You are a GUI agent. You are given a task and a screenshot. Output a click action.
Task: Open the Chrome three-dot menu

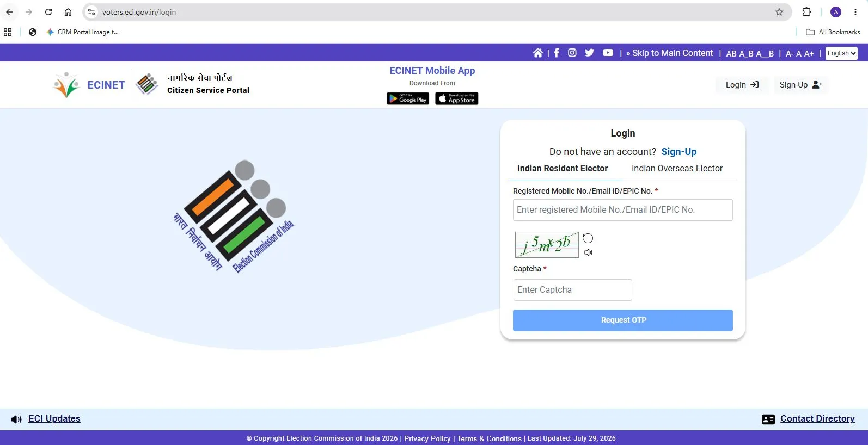point(855,12)
